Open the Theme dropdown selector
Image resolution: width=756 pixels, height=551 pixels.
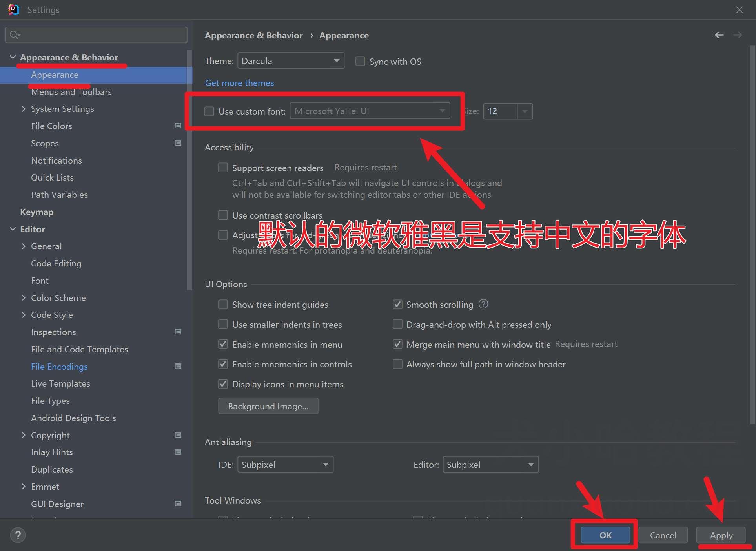coord(290,61)
